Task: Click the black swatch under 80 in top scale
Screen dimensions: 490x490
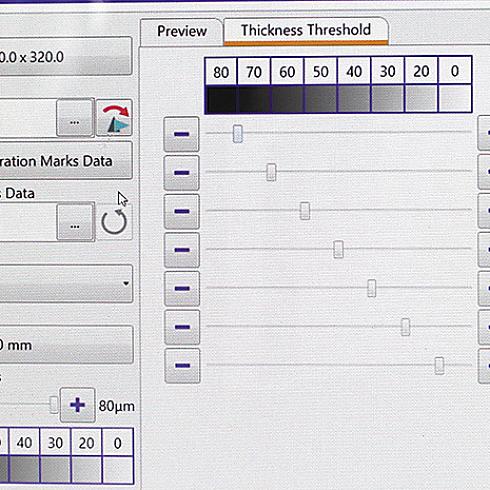Action: coord(221,99)
